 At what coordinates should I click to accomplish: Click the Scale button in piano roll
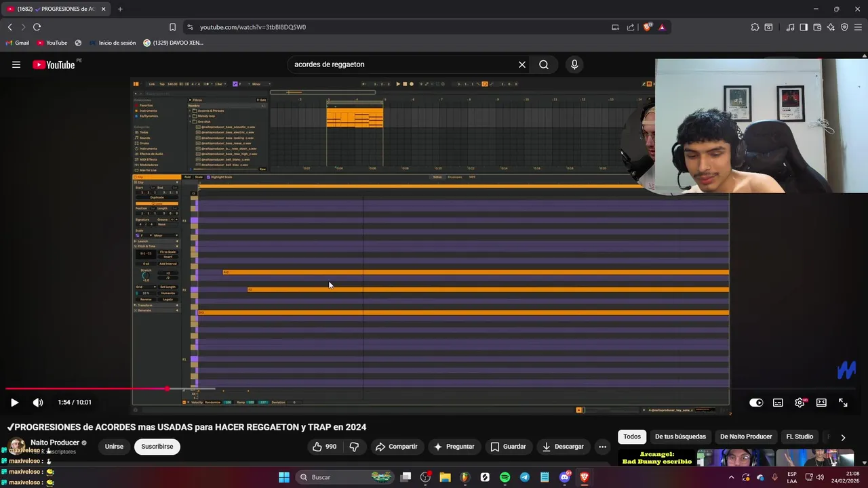coord(199,177)
